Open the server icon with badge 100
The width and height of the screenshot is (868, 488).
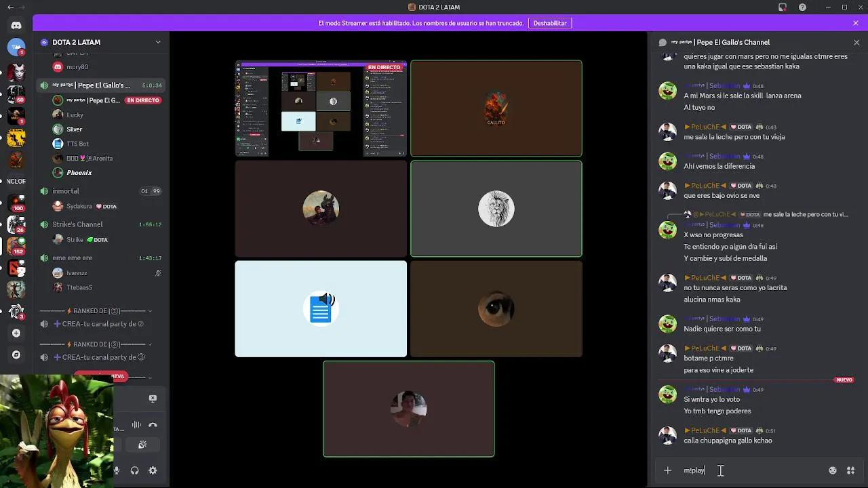16,203
